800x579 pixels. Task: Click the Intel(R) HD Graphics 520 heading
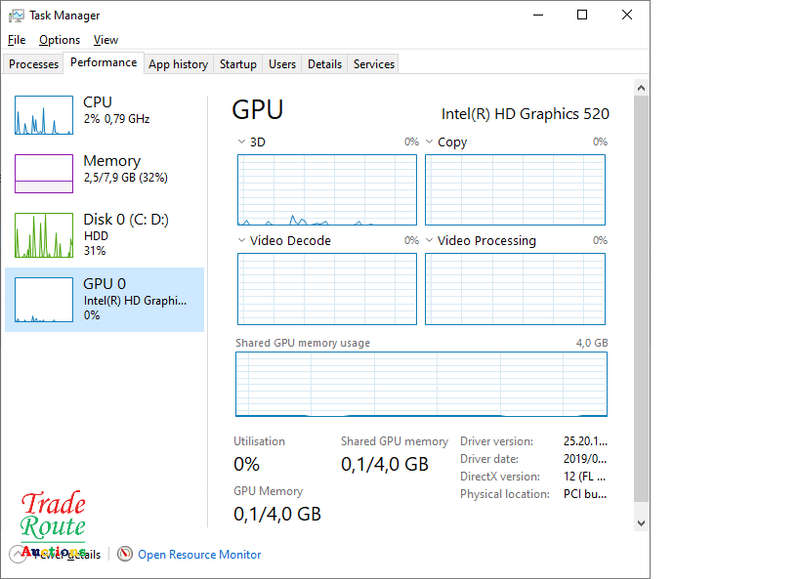click(525, 114)
